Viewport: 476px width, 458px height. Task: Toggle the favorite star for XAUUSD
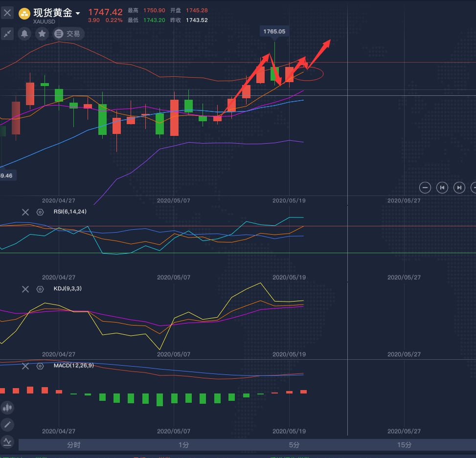43,34
